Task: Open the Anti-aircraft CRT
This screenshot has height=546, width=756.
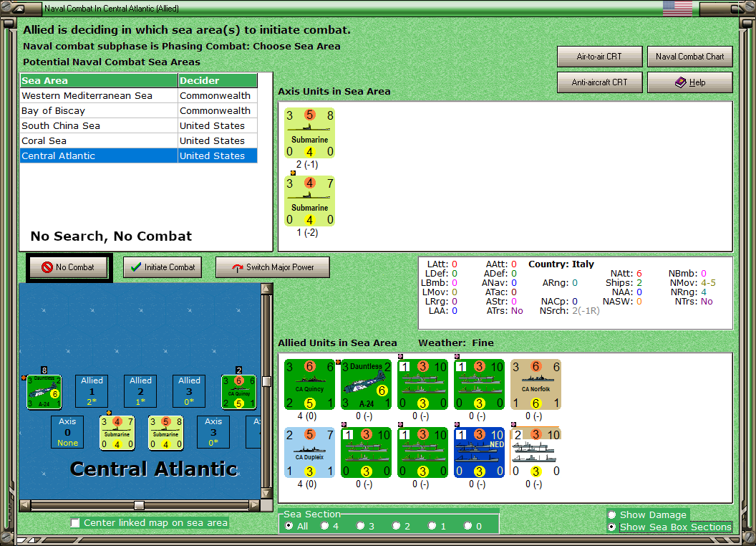Action: (600, 82)
